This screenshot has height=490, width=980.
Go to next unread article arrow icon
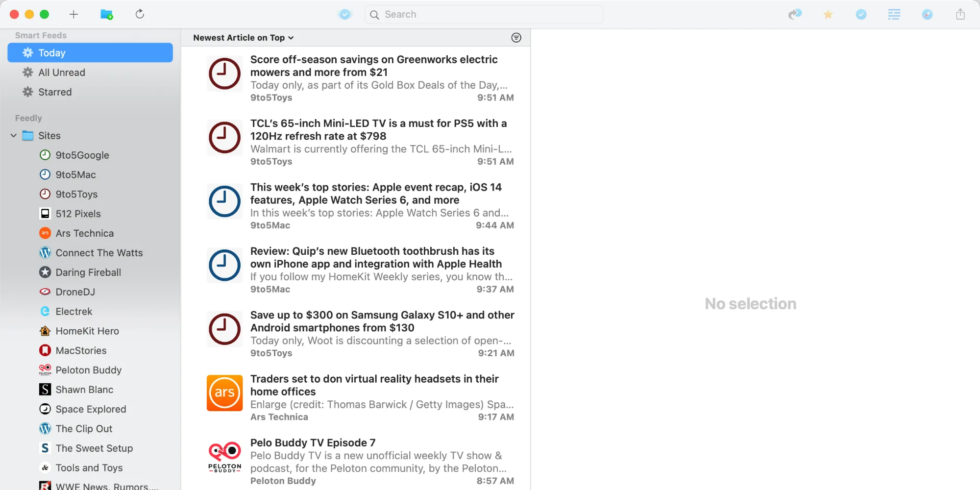tap(794, 14)
